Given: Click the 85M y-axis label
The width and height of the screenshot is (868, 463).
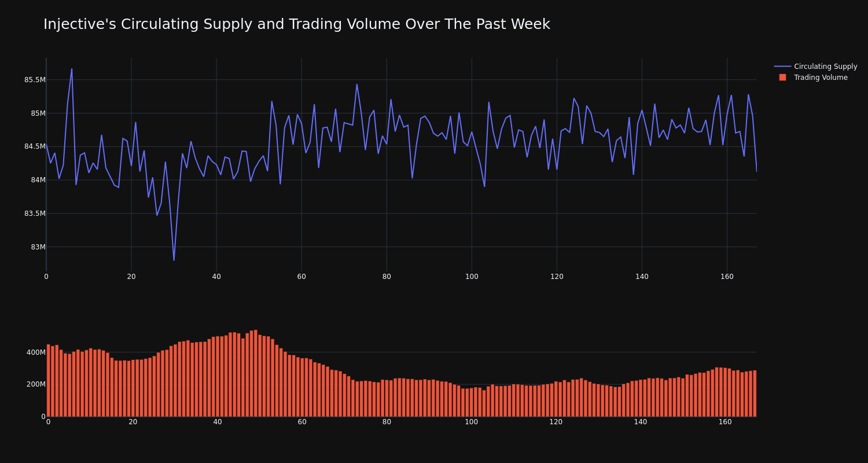Looking at the screenshot, I should pos(38,113).
